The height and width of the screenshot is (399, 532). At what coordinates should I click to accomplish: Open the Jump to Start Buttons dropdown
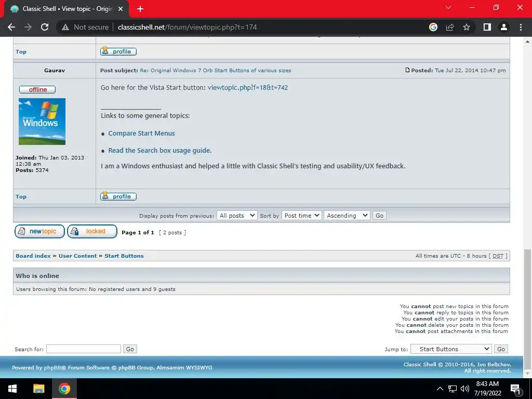[451, 349]
